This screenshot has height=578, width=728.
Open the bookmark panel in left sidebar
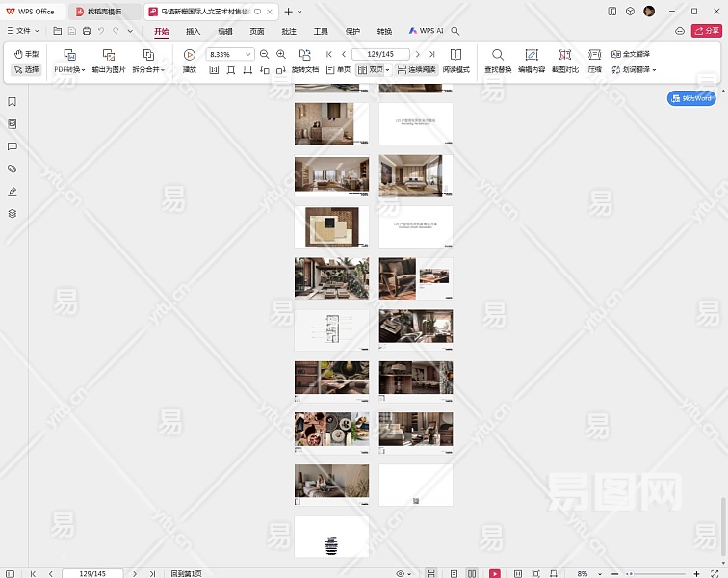(x=13, y=102)
